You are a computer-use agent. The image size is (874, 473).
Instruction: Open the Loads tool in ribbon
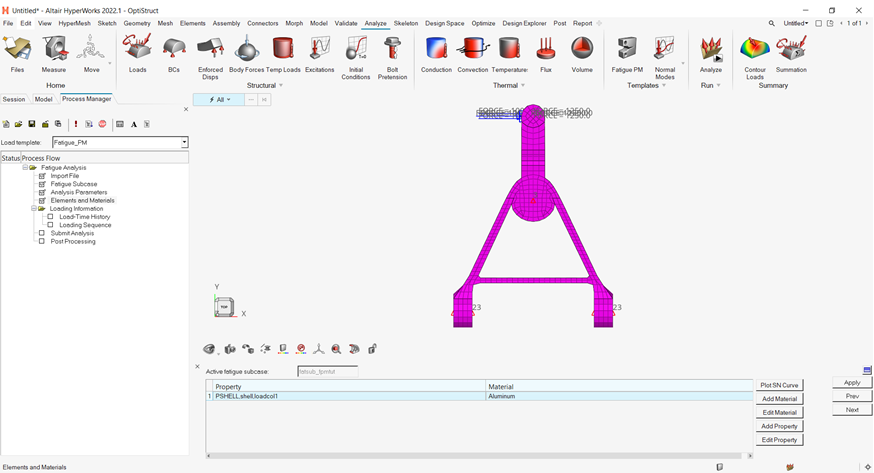coord(137,50)
